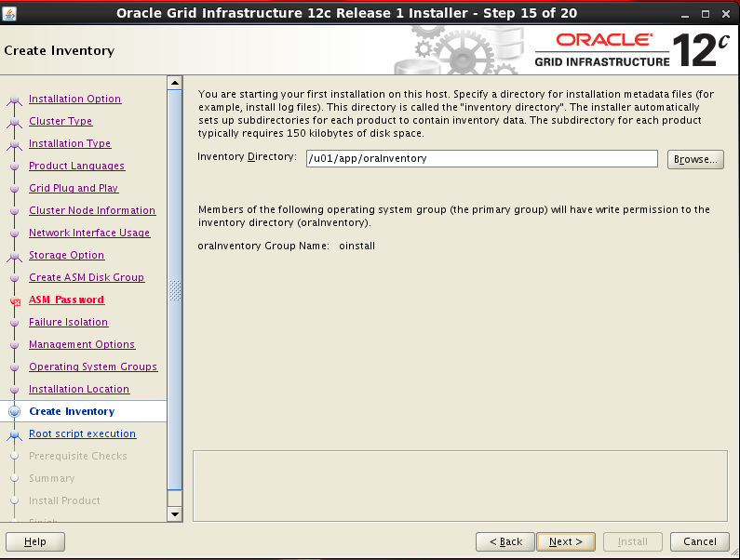The width and height of the screenshot is (740, 560).
Task: Click the step list scrollbar thumb
Action: click(x=175, y=289)
